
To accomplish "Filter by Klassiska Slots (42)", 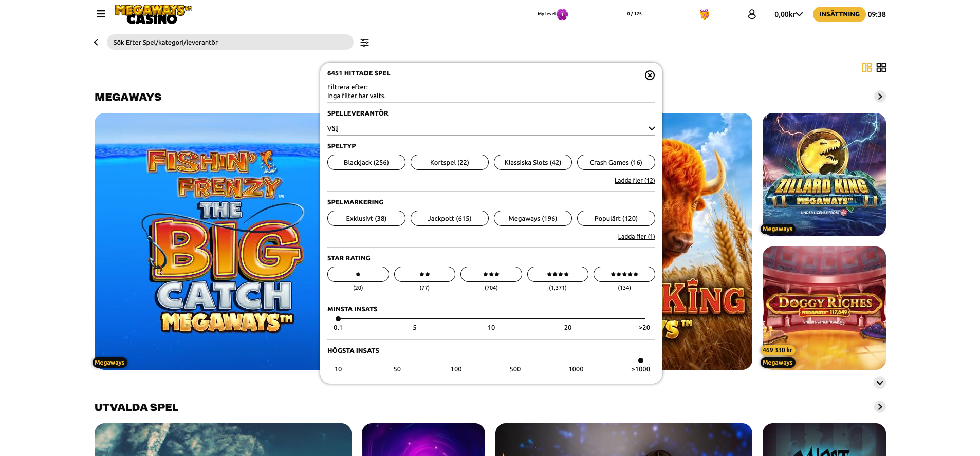I will 532,162.
